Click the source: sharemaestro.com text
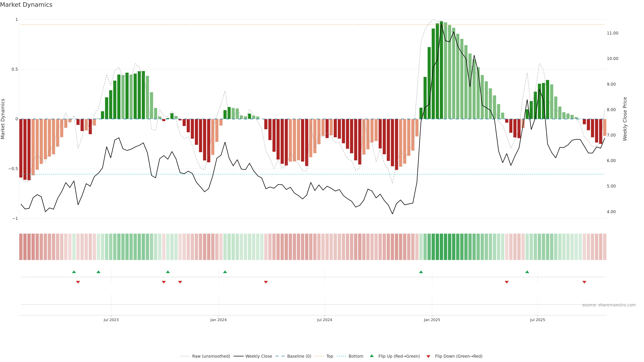 coord(609,305)
